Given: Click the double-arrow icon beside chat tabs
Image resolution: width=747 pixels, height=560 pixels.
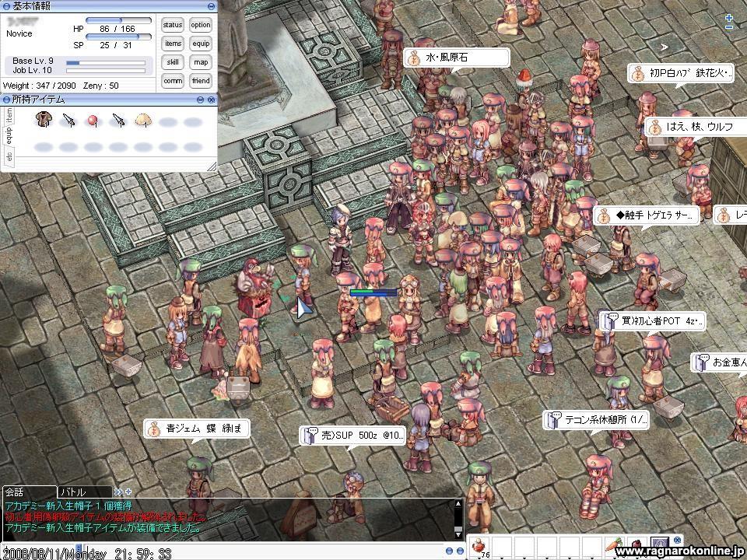Looking at the screenshot, I should click(x=118, y=492).
